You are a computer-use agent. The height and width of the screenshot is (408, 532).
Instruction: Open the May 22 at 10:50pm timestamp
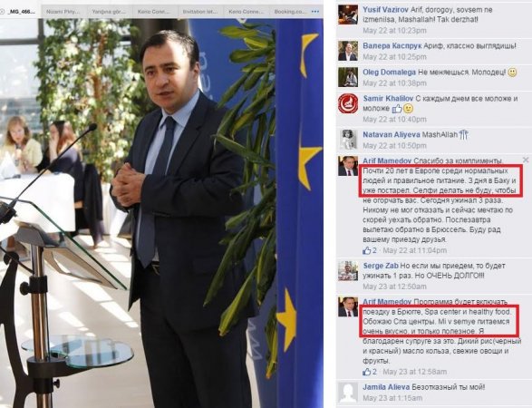coord(394,146)
